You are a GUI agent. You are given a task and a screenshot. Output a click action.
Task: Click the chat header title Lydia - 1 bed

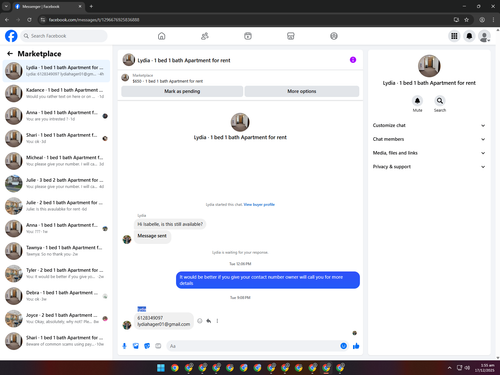(x=184, y=60)
